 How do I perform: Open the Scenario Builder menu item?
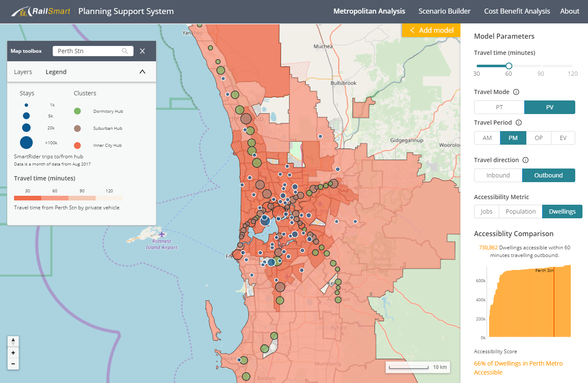point(444,11)
